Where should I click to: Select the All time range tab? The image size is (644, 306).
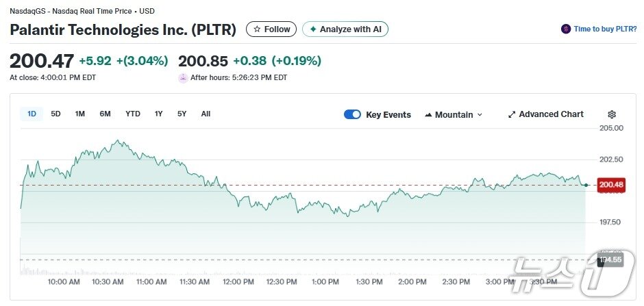pyautogui.click(x=206, y=114)
